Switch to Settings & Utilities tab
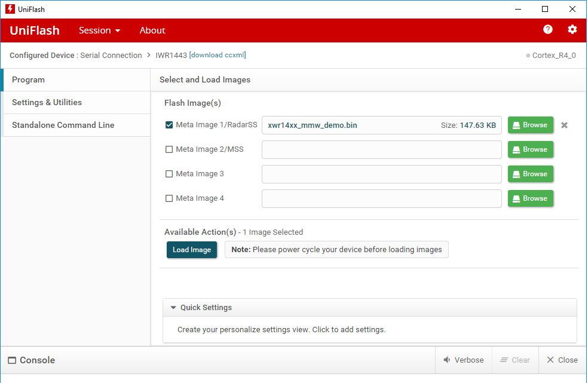Viewport: 588px width, 383px height. pyautogui.click(x=76, y=102)
